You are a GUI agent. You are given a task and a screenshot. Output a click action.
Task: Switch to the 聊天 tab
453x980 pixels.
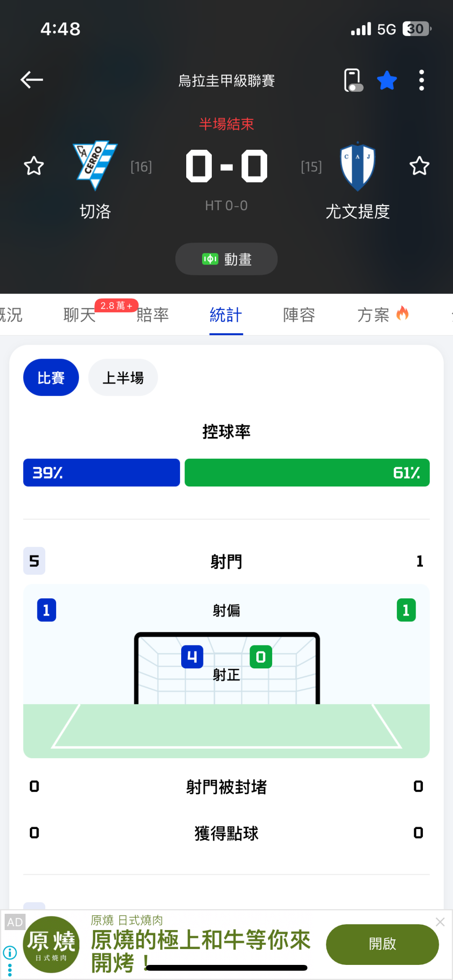(x=80, y=315)
